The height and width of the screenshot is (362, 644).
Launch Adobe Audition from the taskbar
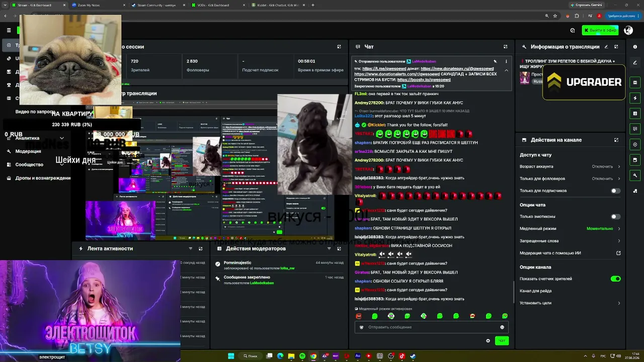click(358, 356)
